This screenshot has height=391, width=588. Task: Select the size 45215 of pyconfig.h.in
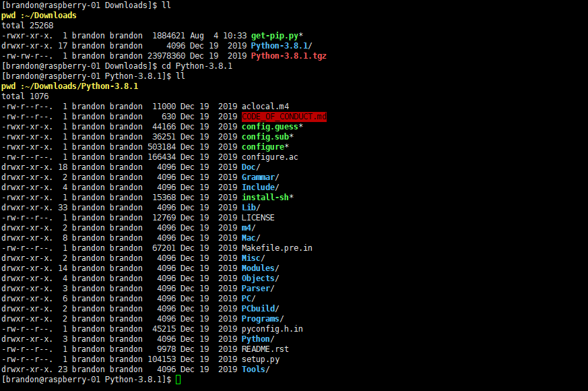click(x=164, y=330)
